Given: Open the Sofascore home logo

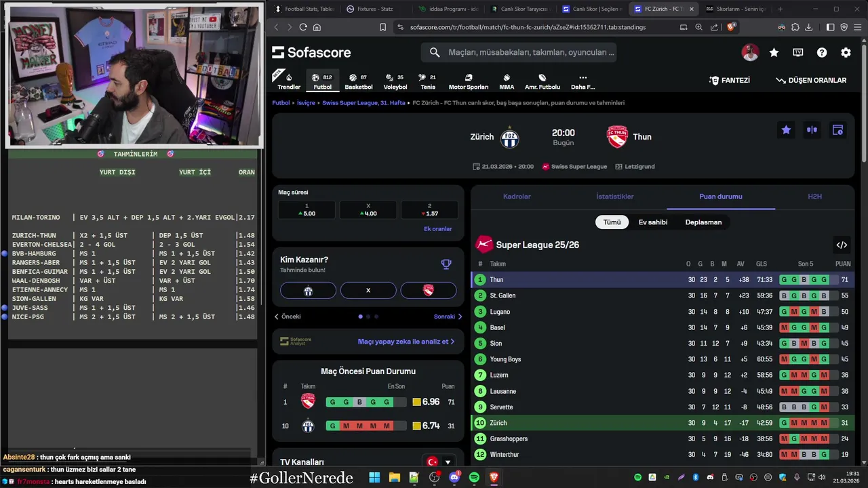Looking at the screenshot, I should (311, 52).
